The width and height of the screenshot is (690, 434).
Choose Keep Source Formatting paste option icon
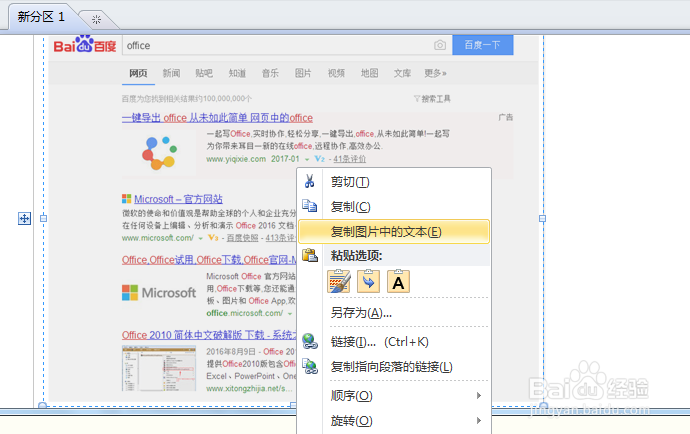click(339, 281)
